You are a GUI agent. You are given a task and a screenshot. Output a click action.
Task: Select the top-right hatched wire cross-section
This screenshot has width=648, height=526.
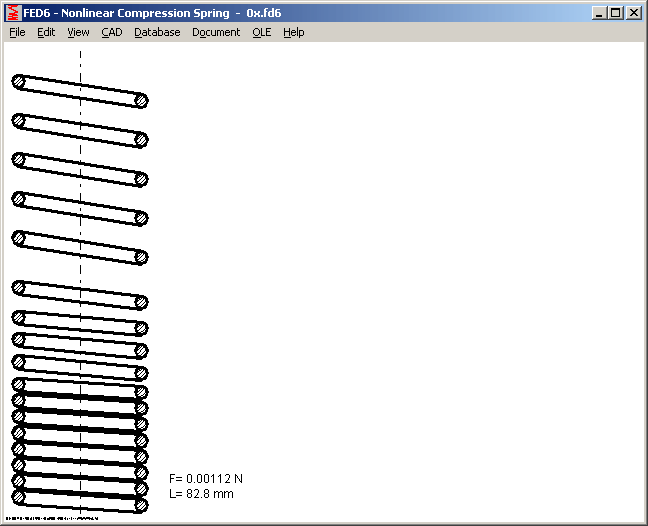pyautogui.click(x=142, y=100)
